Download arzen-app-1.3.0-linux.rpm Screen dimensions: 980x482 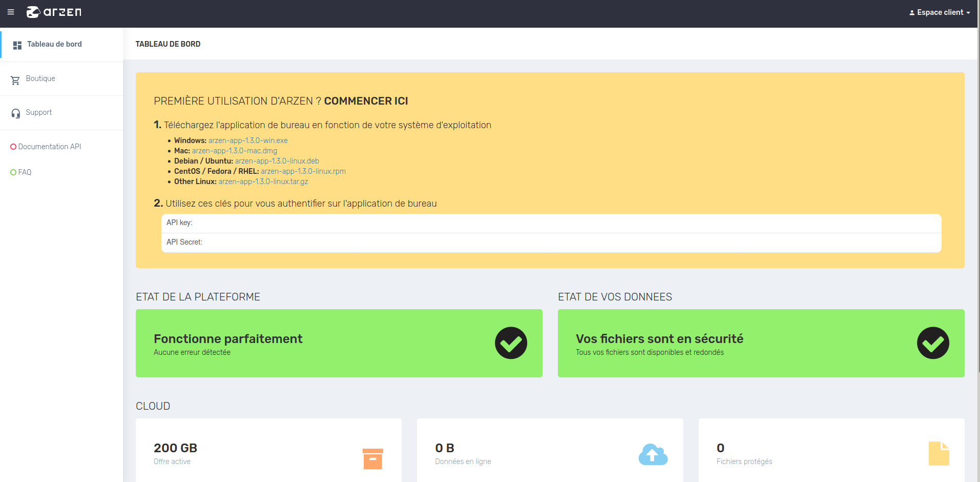click(x=303, y=171)
